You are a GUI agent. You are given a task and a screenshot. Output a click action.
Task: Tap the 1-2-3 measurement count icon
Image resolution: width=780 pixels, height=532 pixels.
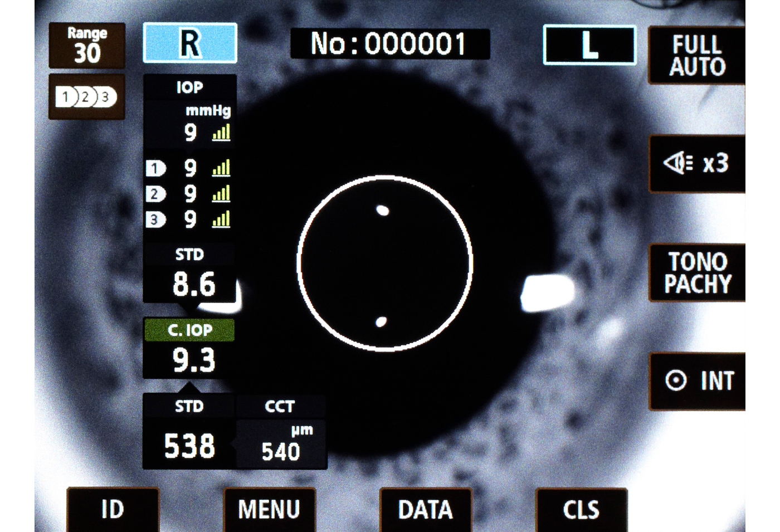(x=86, y=97)
